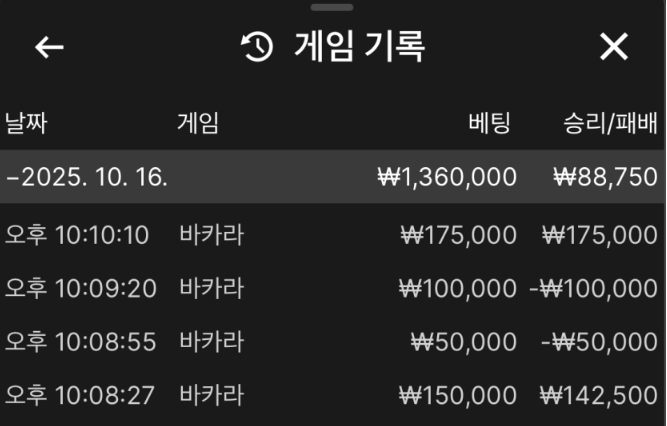Click the drag handle at the top
The image size is (667, 426).
[333, 7]
